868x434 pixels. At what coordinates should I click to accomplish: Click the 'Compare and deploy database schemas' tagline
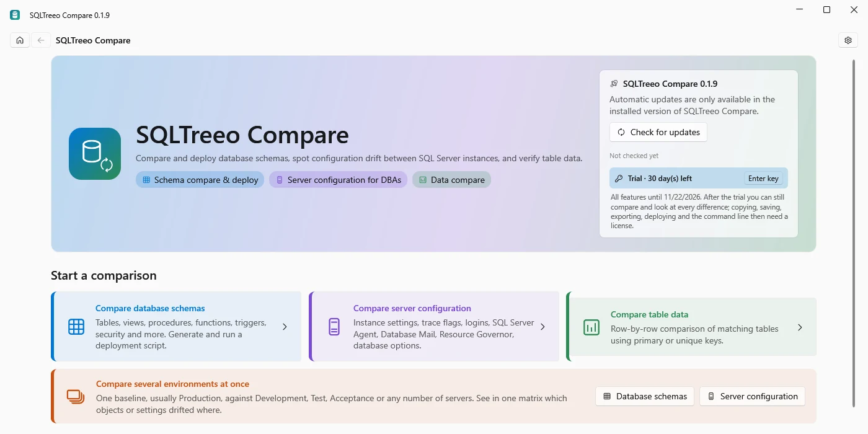359,158
